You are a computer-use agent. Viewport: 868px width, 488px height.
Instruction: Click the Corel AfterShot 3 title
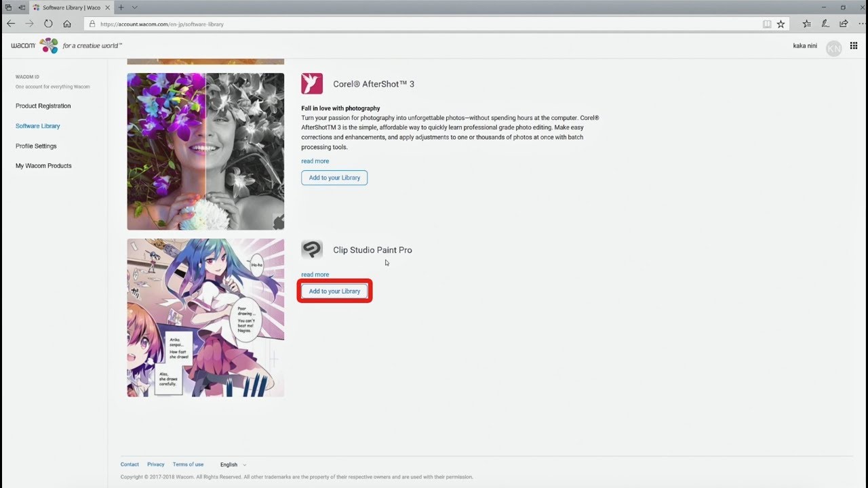click(x=374, y=84)
